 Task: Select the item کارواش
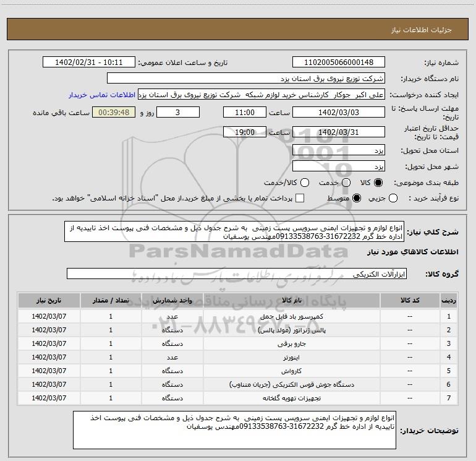click(x=291, y=371)
